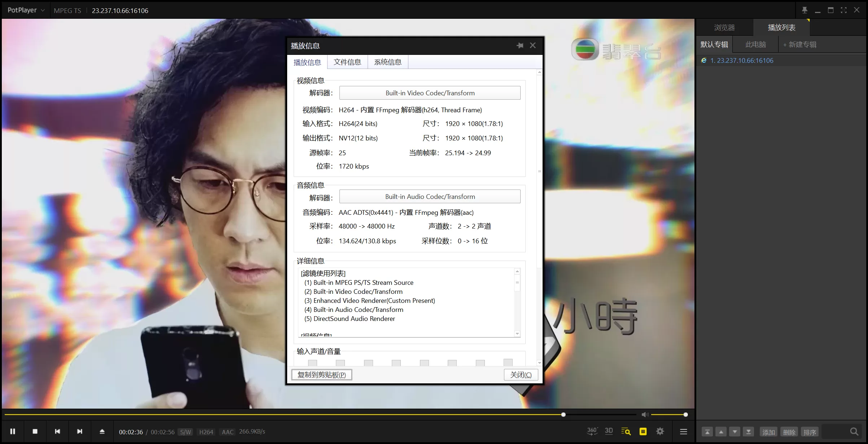Click the MPEG TS format label

[x=67, y=10]
